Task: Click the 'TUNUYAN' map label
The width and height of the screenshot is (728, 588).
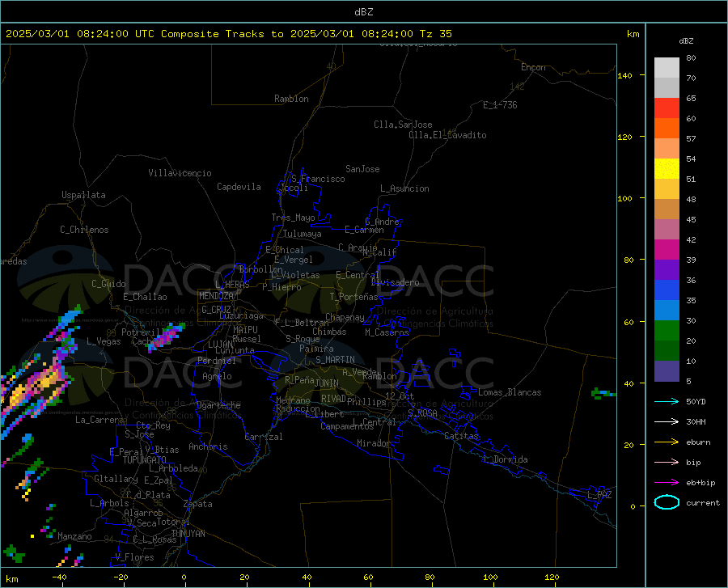Action: (188, 534)
